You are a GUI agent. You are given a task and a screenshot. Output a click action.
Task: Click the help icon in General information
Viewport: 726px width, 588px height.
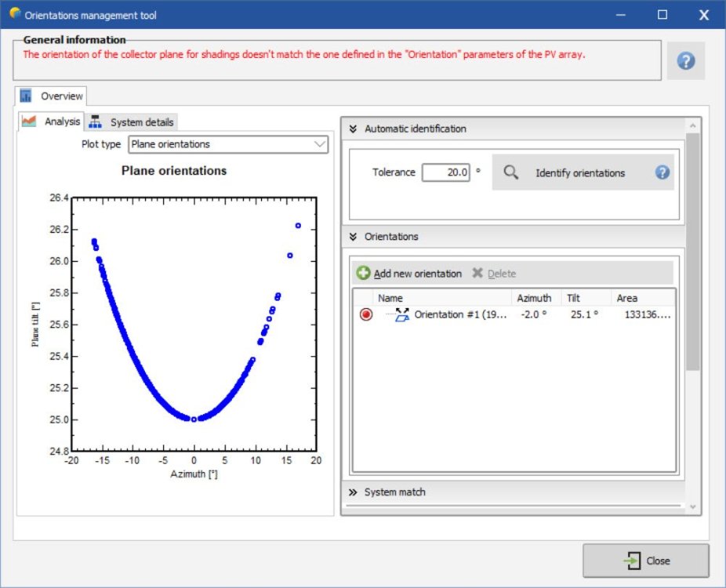click(685, 61)
